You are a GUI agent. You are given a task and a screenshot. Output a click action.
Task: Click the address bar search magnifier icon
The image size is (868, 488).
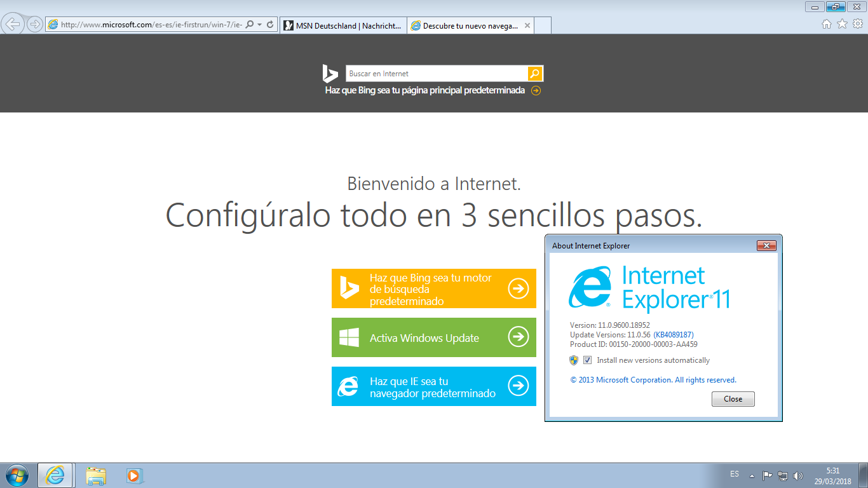coord(249,25)
